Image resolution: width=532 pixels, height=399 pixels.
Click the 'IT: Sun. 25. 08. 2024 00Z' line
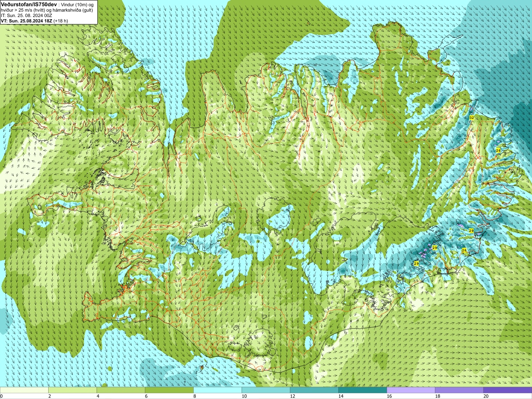pyautogui.click(x=27, y=15)
